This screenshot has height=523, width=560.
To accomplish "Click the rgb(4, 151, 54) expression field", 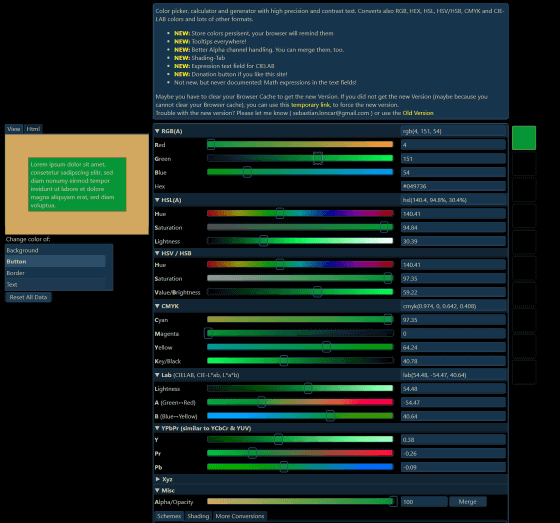I will click(x=453, y=131).
